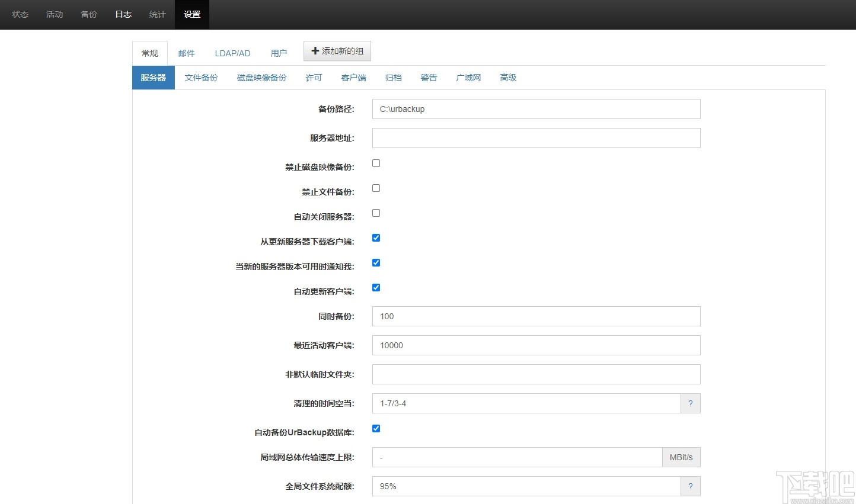Check the 禁止文件备份 option
The width and height of the screenshot is (856, 504).
[376, 188]
